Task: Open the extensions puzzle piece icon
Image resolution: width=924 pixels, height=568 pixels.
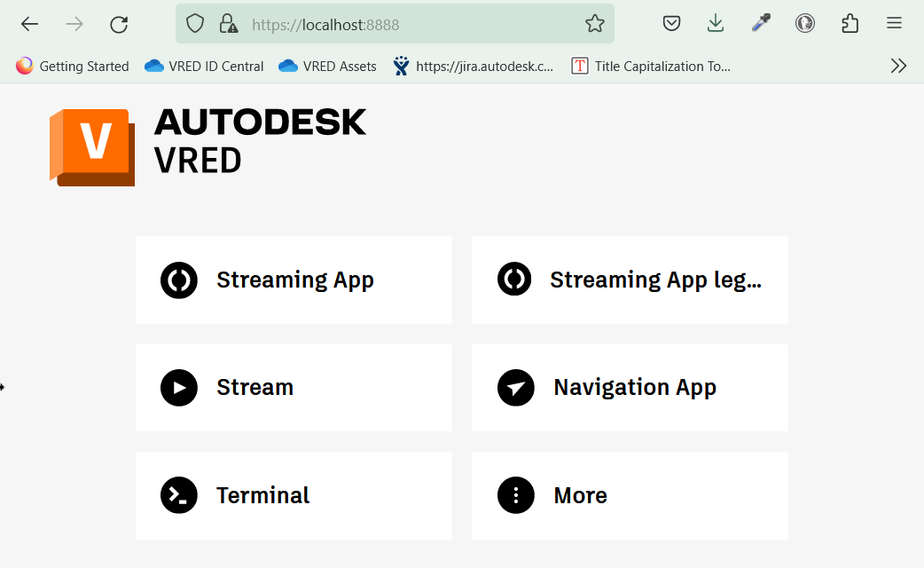Action: (x=850, y=24)
